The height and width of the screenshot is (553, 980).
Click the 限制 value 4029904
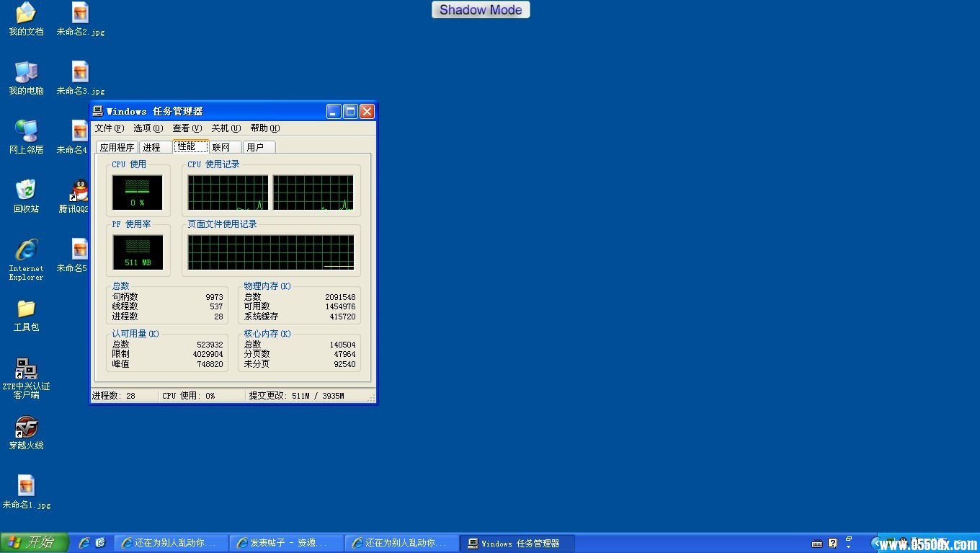click(208, 354)
